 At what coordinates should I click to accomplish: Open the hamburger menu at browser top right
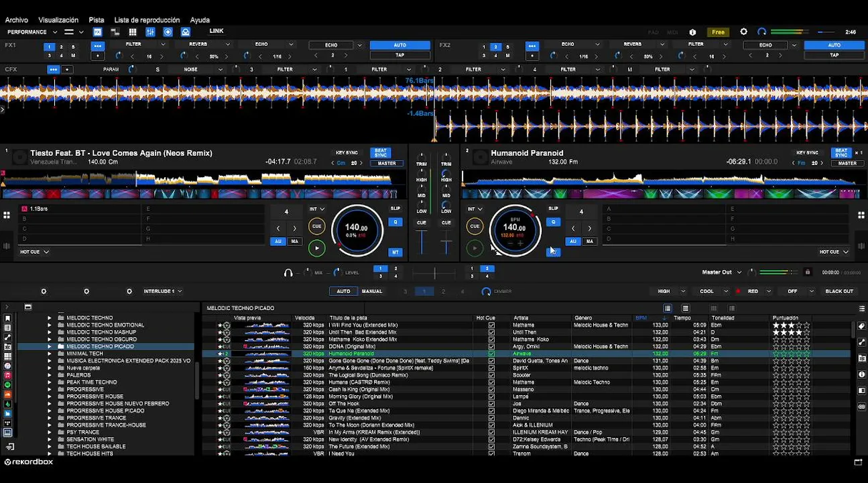coord(862,308)
